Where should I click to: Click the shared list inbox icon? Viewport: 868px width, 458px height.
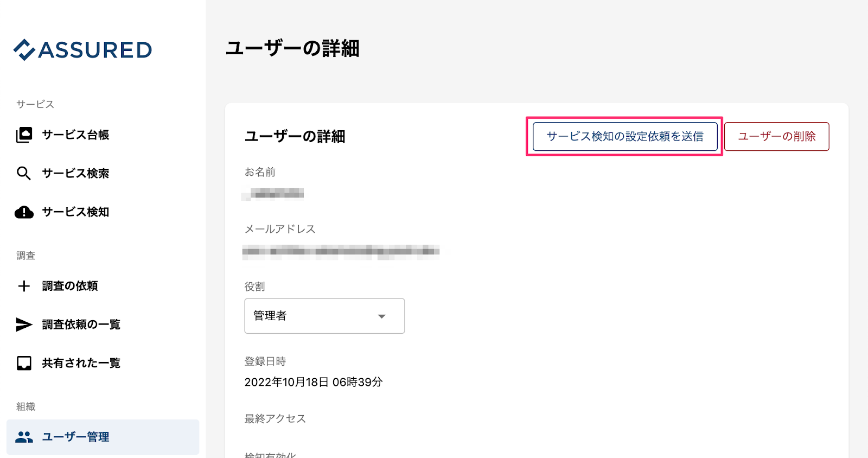click(24, 363)
